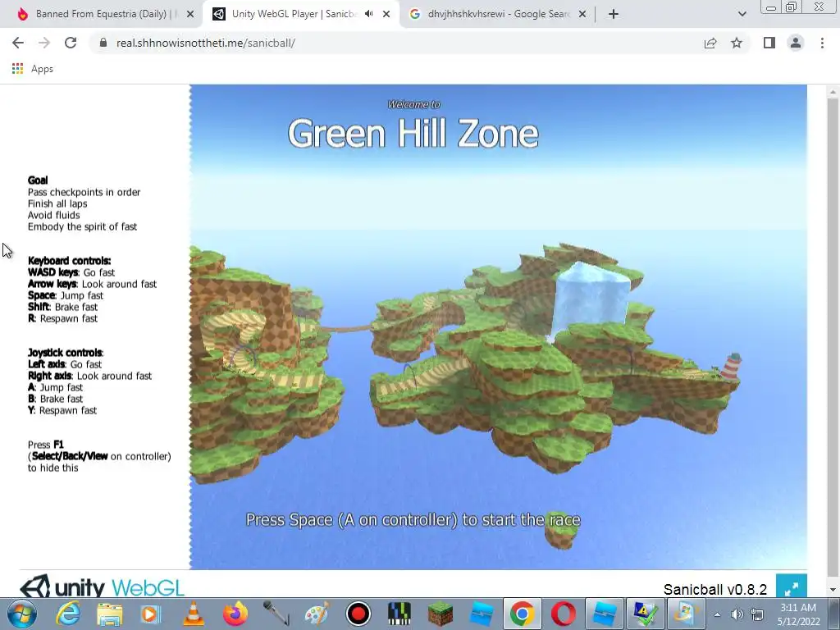Click the 'Joystick controls:' heading
Viewport: 840px width, 630px height.
pyautogui.click(x=66, y=353)
